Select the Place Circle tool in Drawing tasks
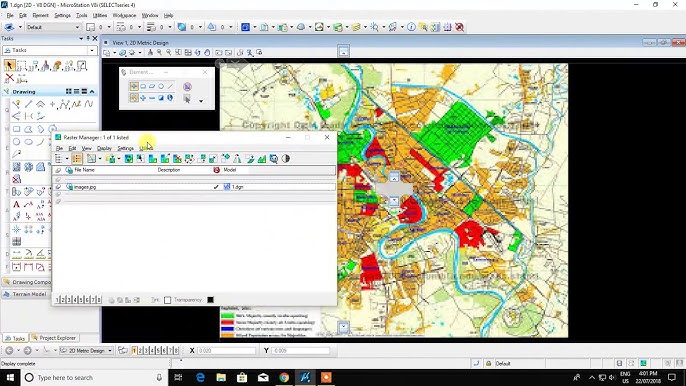 click(16, 142)
